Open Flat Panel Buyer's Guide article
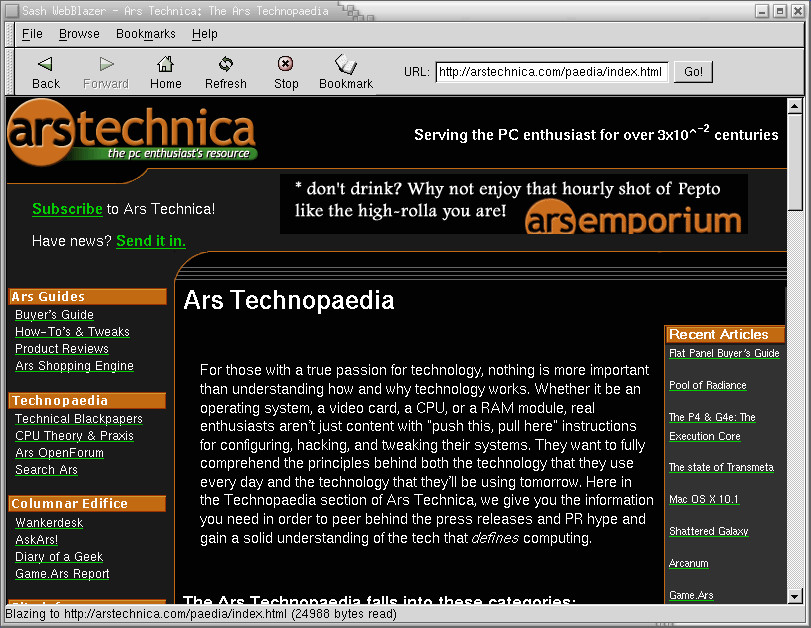 (x=724, y=353)
